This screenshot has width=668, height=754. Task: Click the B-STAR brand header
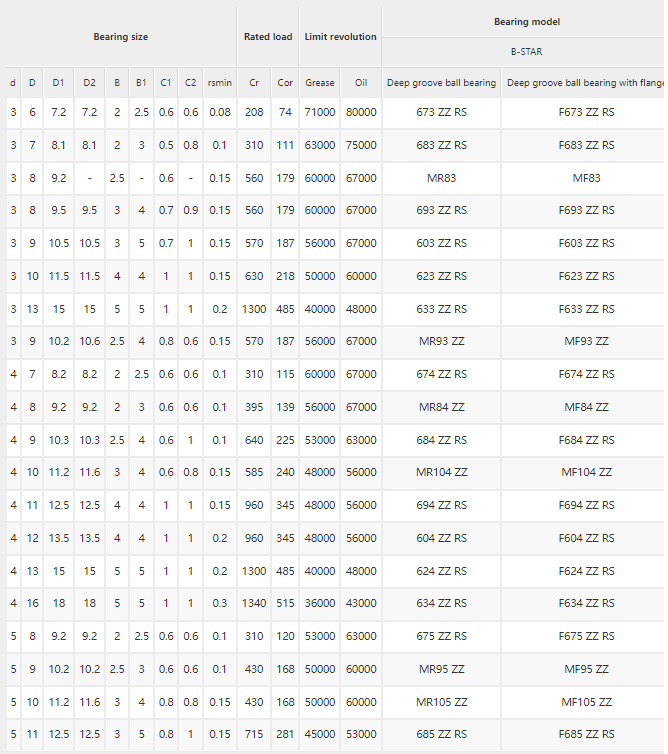(527, 51)
